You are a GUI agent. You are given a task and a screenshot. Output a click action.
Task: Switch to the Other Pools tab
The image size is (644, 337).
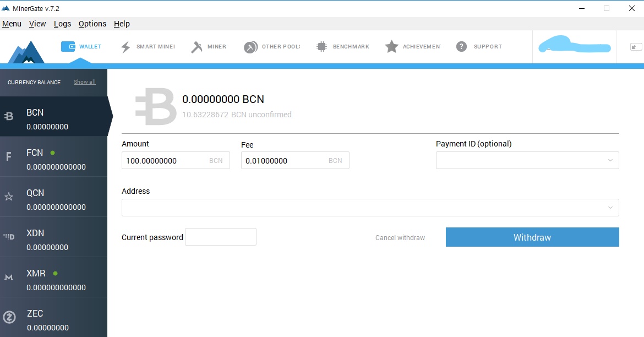click(x=281, y=47)
